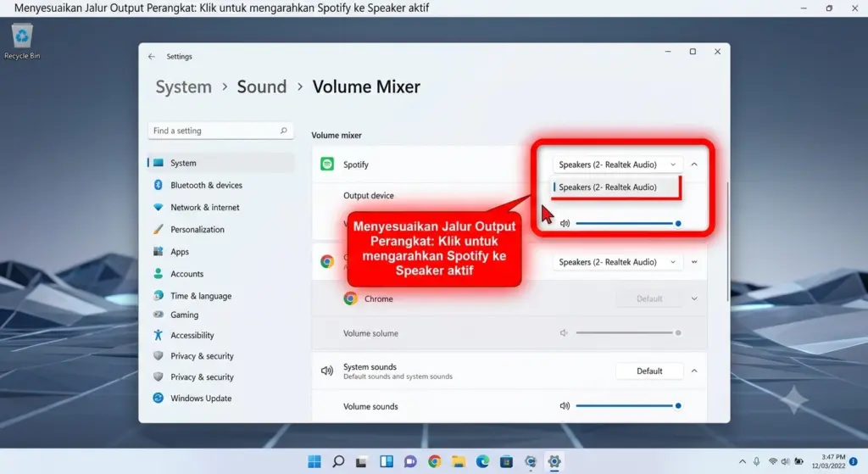Collapse the System sounds section chevron

pyautogui.click(x=694, y=371)
